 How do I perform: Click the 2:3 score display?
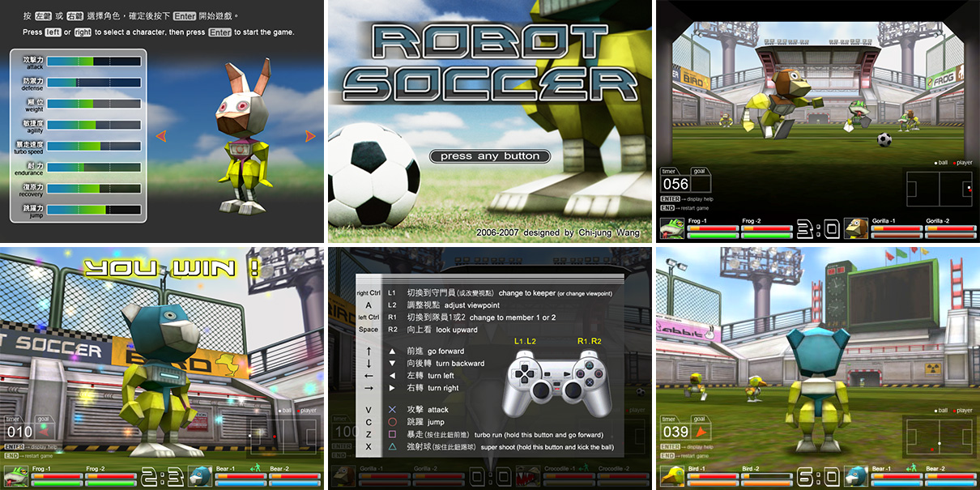coord(161,477)
